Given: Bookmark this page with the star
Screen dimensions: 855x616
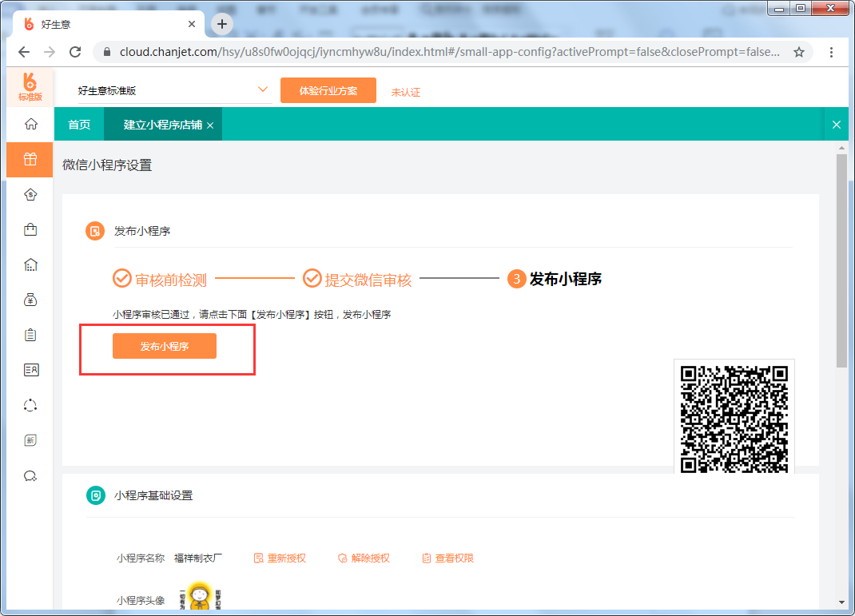Looking at the screenshot, I should [799, 52].
